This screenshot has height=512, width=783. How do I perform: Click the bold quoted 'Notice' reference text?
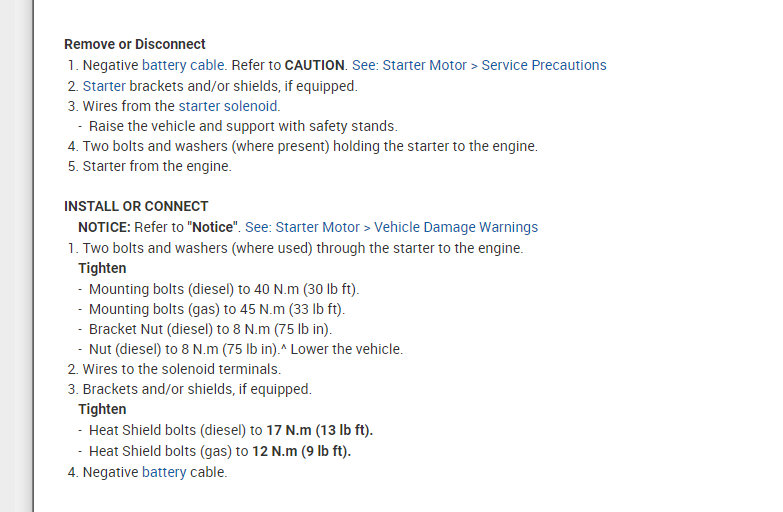coord(215,227)
